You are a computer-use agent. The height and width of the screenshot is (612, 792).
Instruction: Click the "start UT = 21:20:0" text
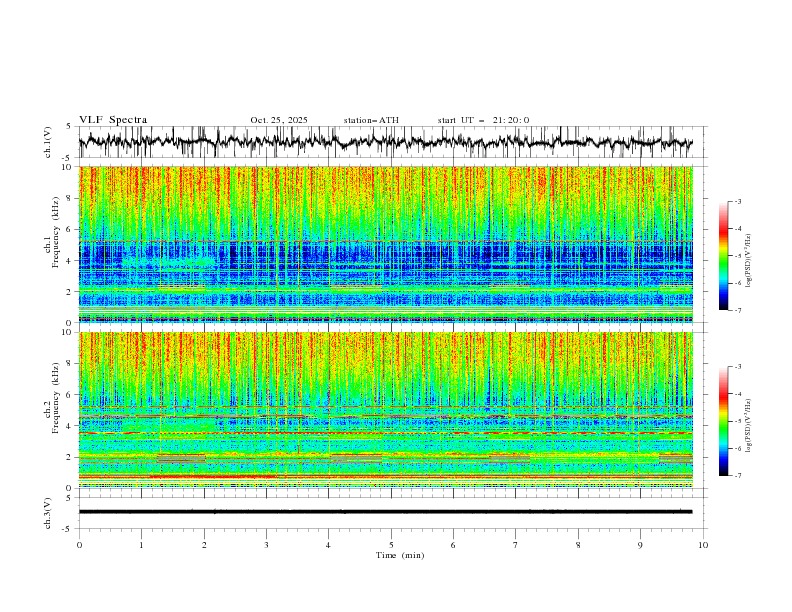pos(483,120)
